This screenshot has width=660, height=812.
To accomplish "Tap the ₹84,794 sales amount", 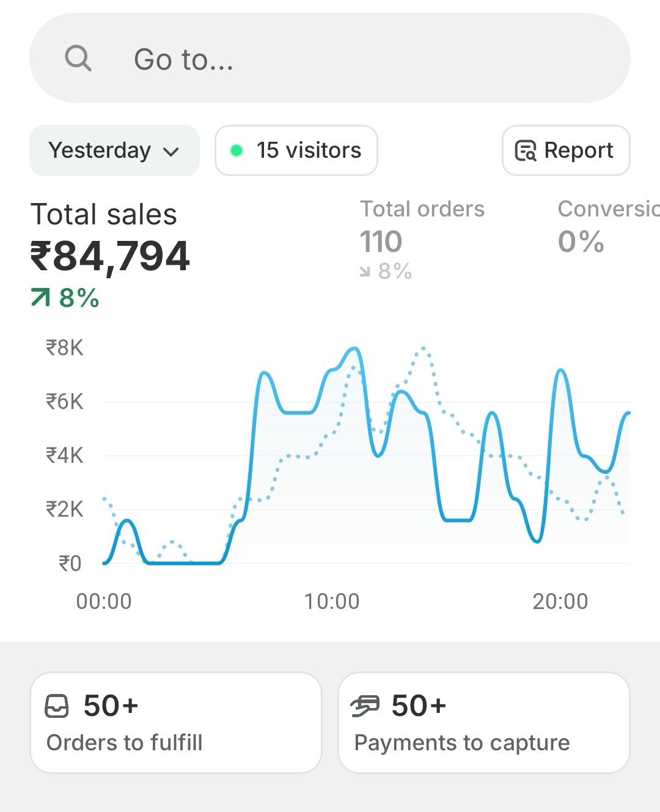I will pyautogui.click(x=110, y=256).
